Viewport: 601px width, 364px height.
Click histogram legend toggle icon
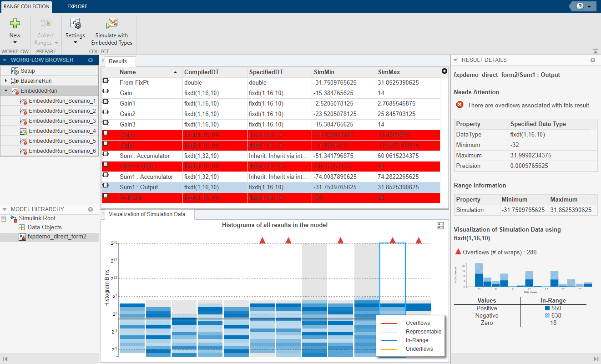point(440,225)
